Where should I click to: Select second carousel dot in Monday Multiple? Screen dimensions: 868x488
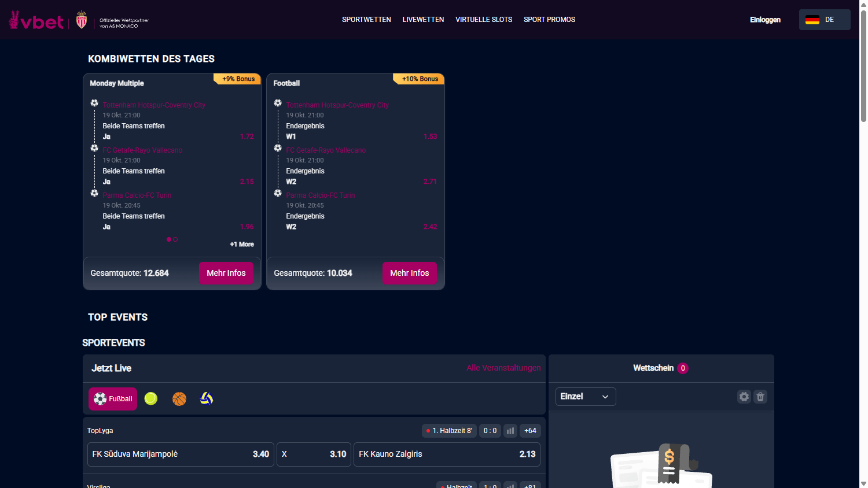pos(175,239)
